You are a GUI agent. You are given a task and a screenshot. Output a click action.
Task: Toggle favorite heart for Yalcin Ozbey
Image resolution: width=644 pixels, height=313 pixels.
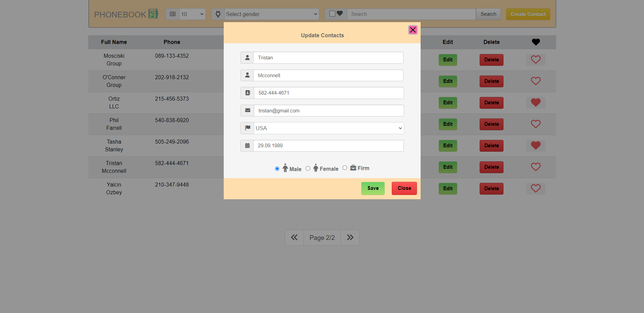(536, 189)
